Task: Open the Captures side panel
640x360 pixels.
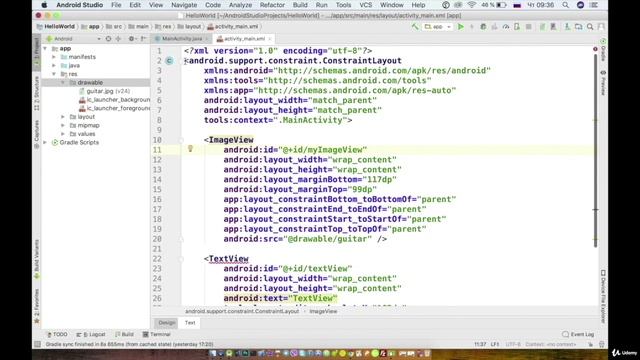Action: tap(36, 133)
